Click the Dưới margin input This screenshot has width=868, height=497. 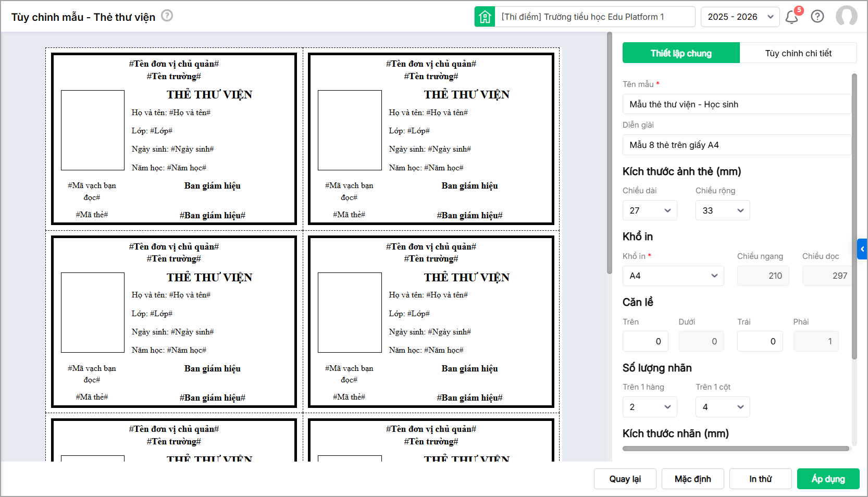tap(701, 341)
